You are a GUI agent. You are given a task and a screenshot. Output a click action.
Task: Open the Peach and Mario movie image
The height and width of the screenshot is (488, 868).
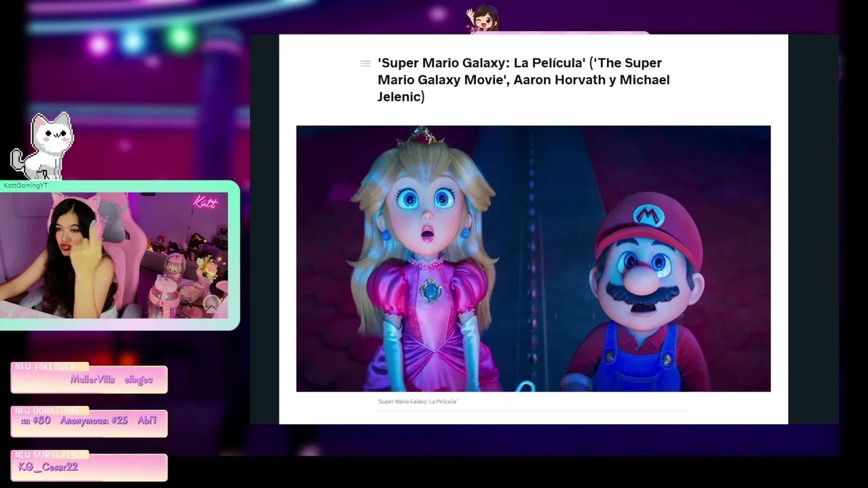pos(533,258)
